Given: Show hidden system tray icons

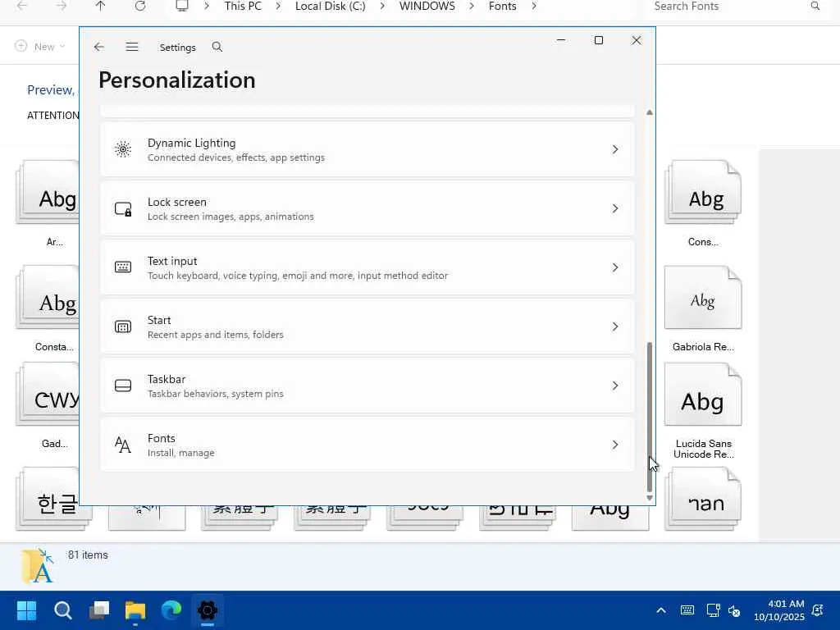Looking at the screenshot, I should (661, 610).
